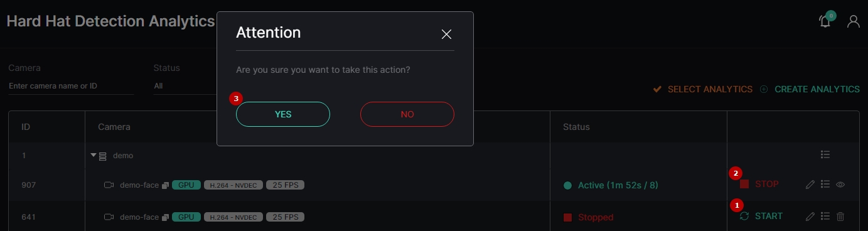Viewport: 868px width, 231px height.
Task: Open the list icon in the demo group row
Action: point(825,154)
